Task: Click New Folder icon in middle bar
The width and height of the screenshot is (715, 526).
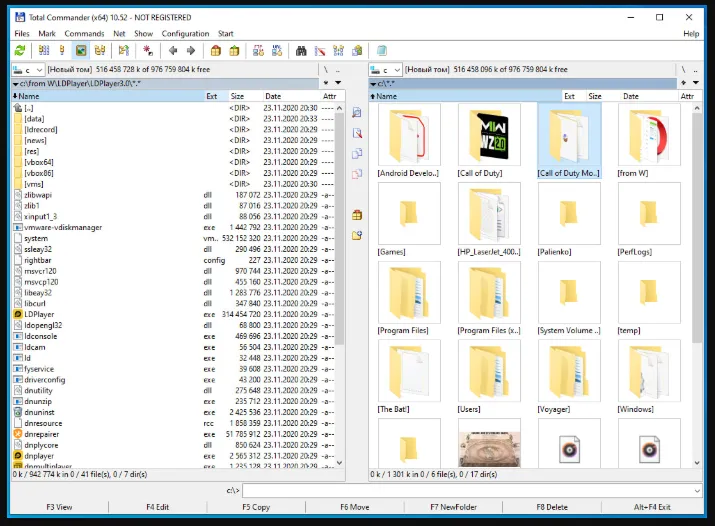Action: pyautogui.click(x=357, y=235)
